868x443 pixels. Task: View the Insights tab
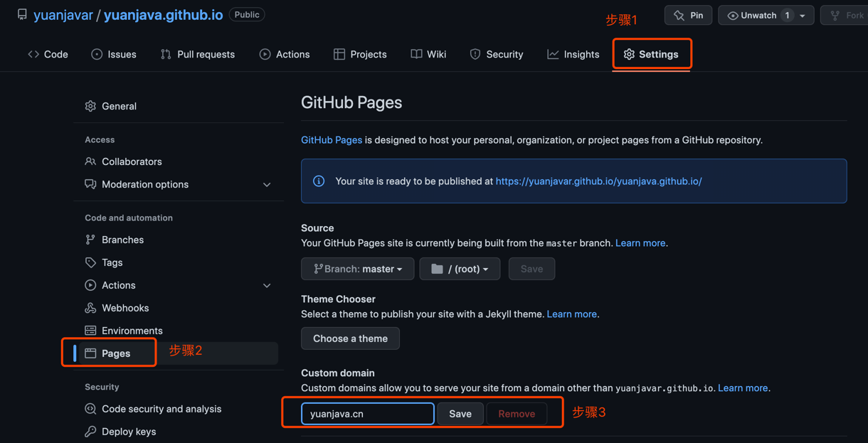tap(573, 54)
